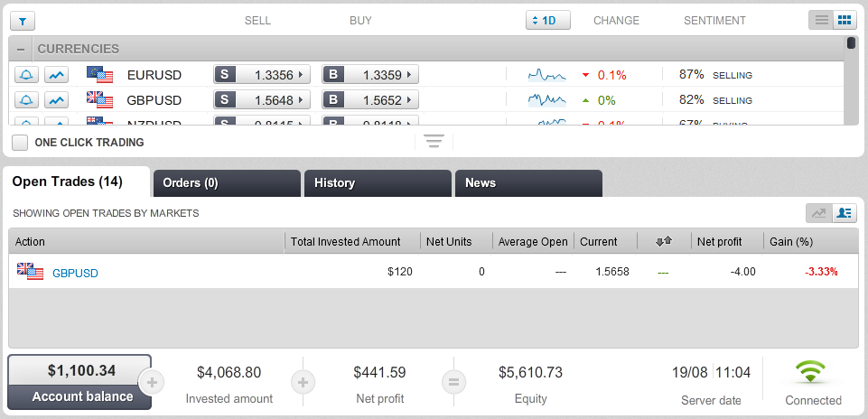Image resolution: width=868 pixels, height=419 pixels.
Task: Sell EURUSD at 1.3356
Action: pyautogui.click(x=262, y=75)
